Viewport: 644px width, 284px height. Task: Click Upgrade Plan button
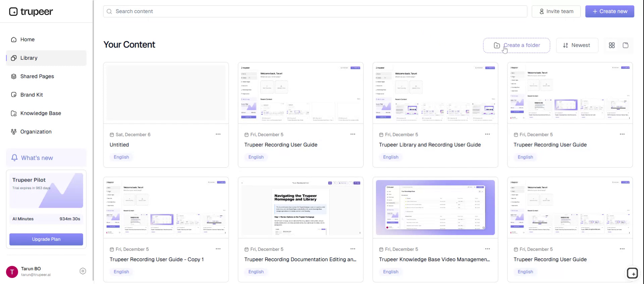pos(46,239)
